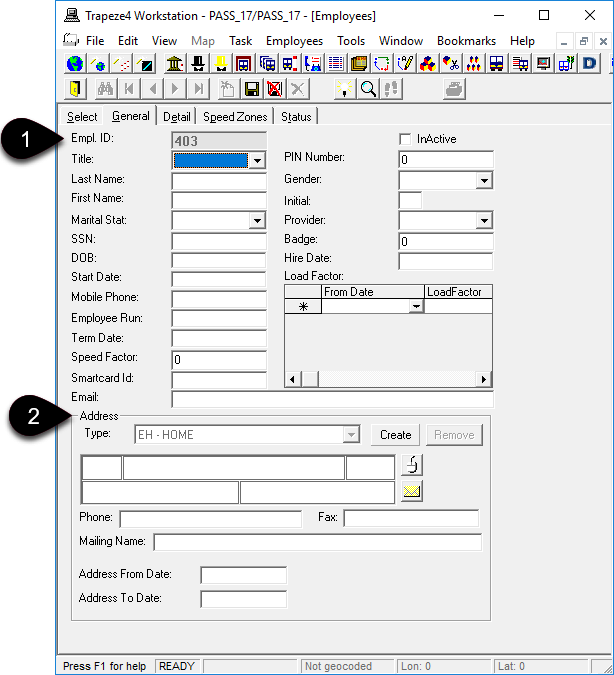Click the checkmark pencil toolbar icon
This screenshot has width=614, height=675.
405,64
